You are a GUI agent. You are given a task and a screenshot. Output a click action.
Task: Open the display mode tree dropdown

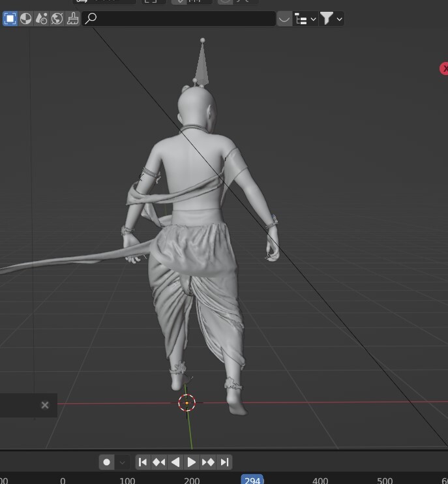305,19
